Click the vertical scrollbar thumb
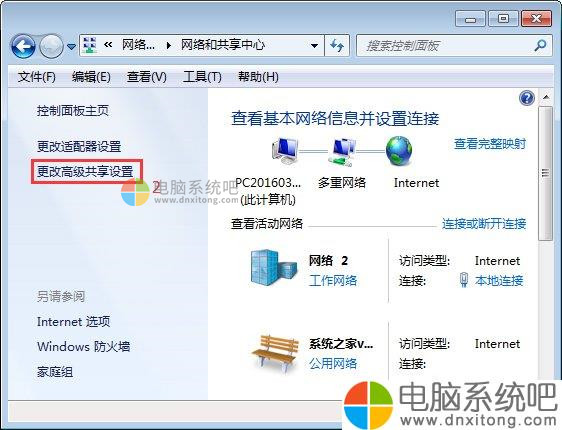 [546, 173]
